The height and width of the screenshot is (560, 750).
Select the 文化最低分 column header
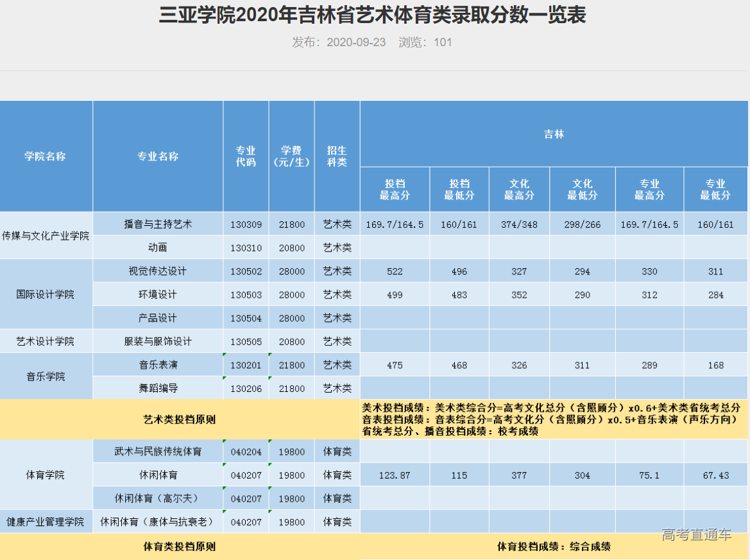tap(582, 189)
